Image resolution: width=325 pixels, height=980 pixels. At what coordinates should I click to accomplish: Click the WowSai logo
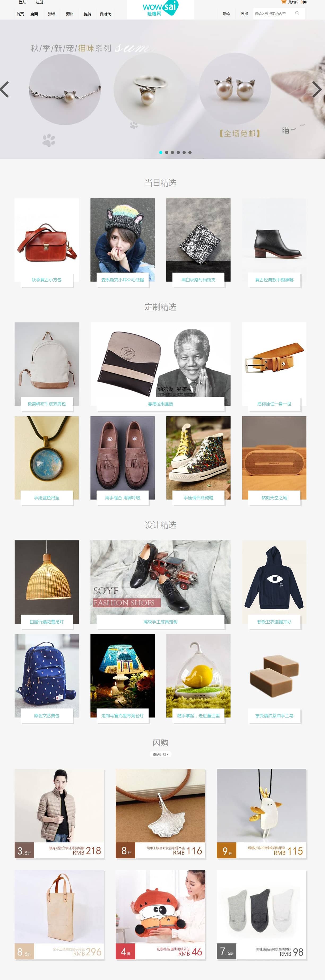coord(160,8)
